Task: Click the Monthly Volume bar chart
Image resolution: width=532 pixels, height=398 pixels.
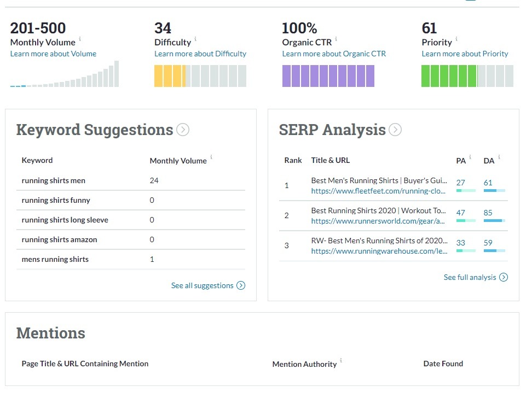Action: [x=65, y=74]
